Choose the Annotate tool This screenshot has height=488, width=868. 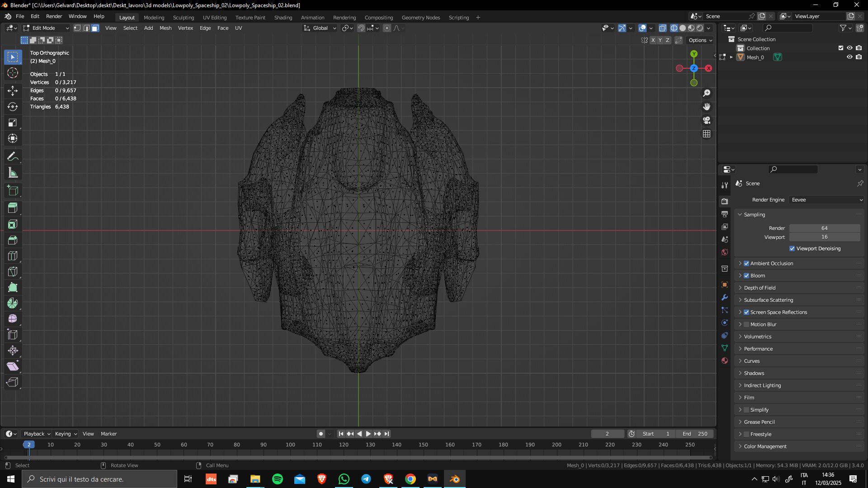tap(13, 157)
